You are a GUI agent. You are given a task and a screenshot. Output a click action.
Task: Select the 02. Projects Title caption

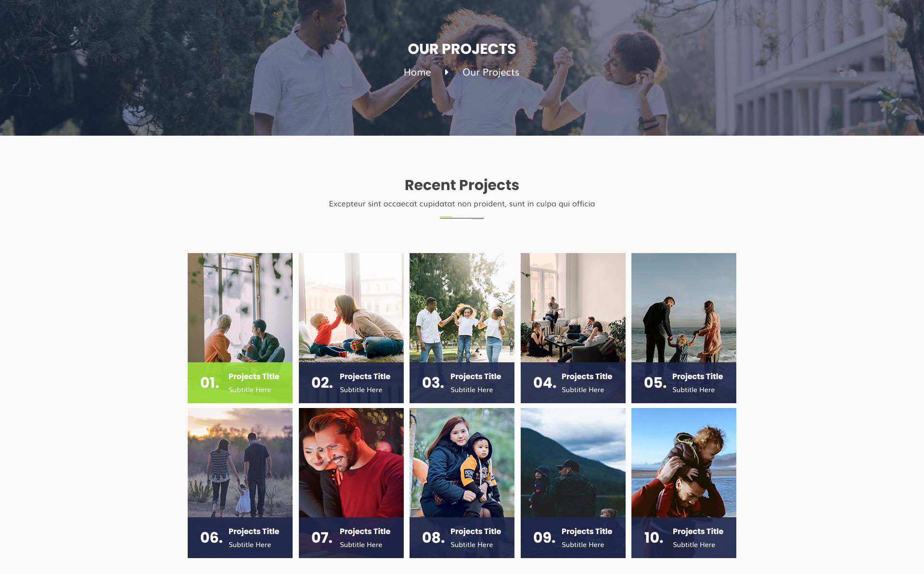351,383
